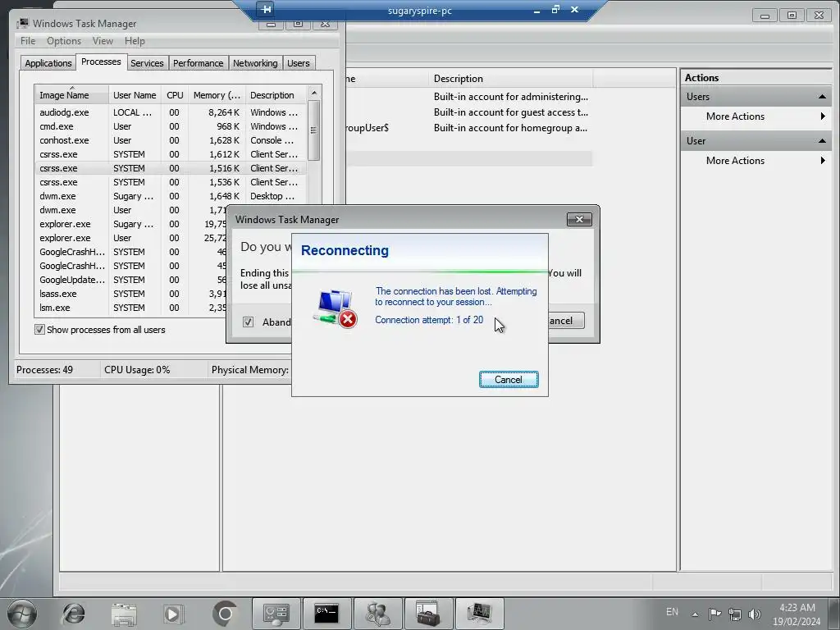Image resolution: width=840 pixels, height=630 pixels.
Task: Switch to Control Panel taskbar window
Action: [x=276, y=614]
